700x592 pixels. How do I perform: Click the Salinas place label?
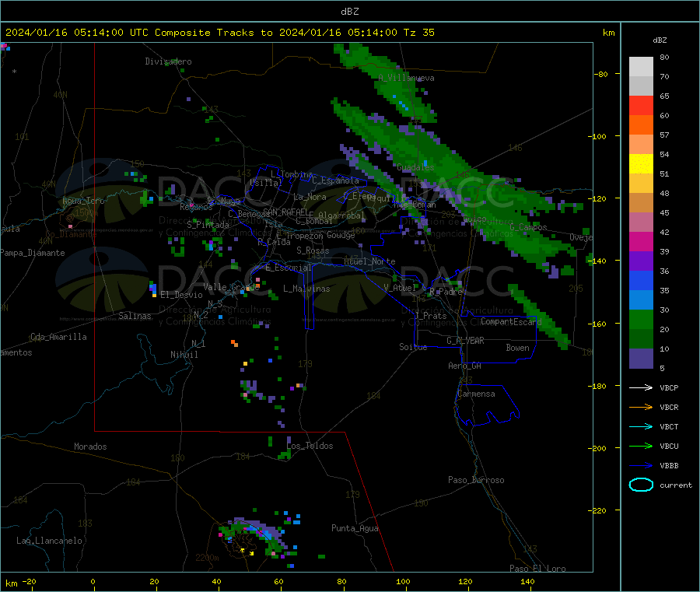[x=135, y=316]
